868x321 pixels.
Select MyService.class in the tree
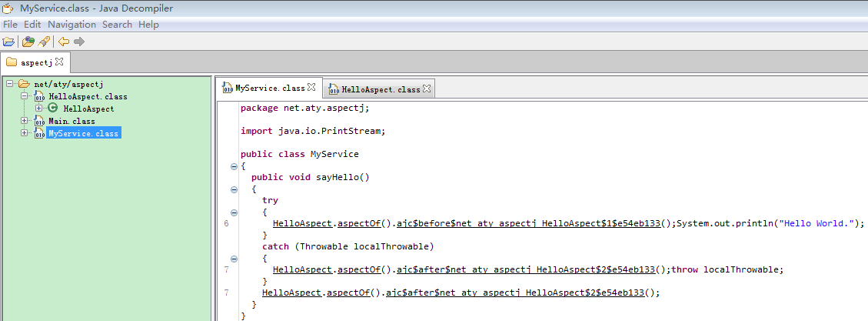[x=84, y=134]
